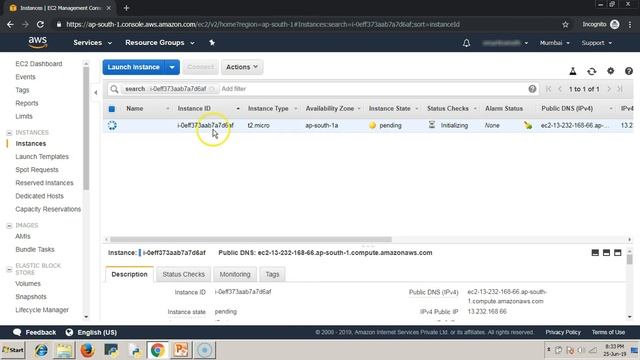Change language from English (US)
Image resolution: width=640 pixels, height=360 pixels.
(x=91, y=332)
